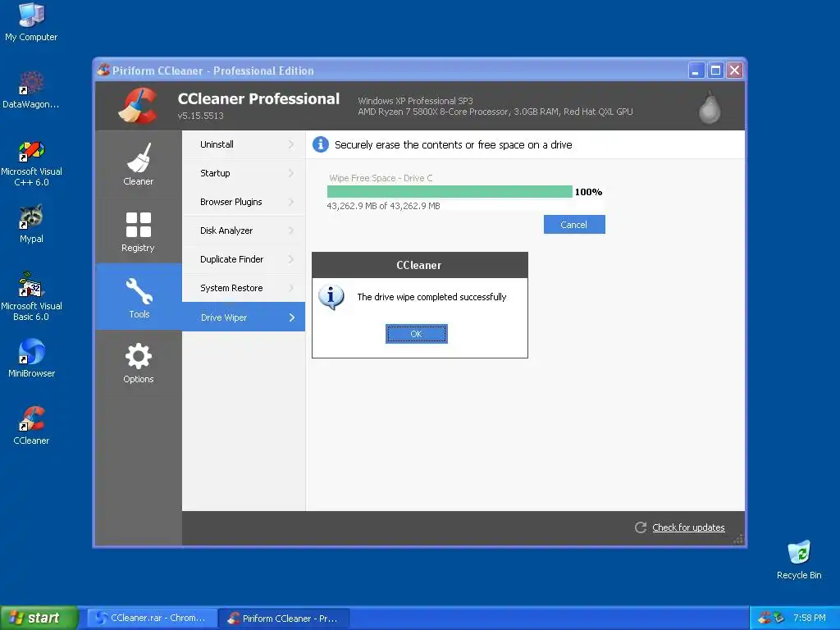Close the Piriform CCleaner window
The width and height of the screenshot is (840, 630).
(x=734, y=71)
